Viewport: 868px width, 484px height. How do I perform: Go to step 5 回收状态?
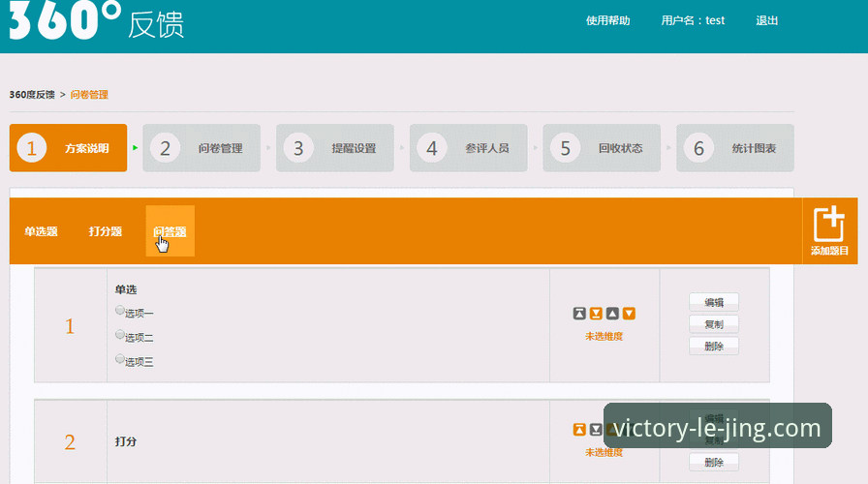[x=602, y=148]
